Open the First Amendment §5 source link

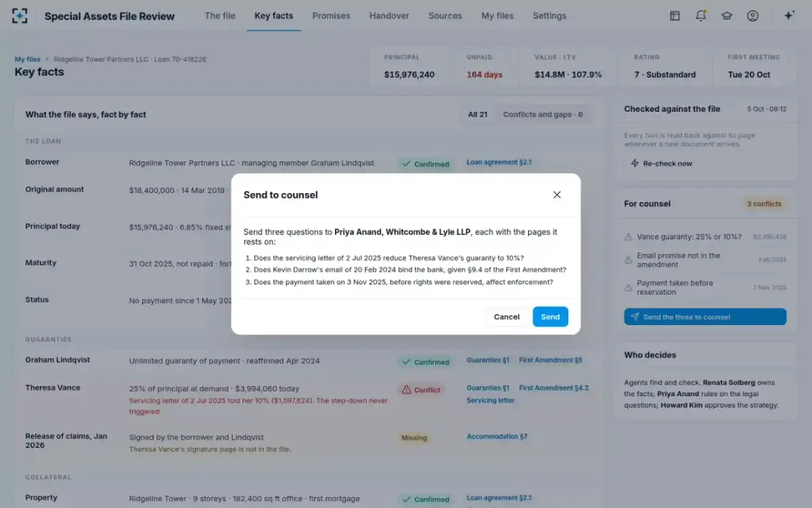[551, 360]
